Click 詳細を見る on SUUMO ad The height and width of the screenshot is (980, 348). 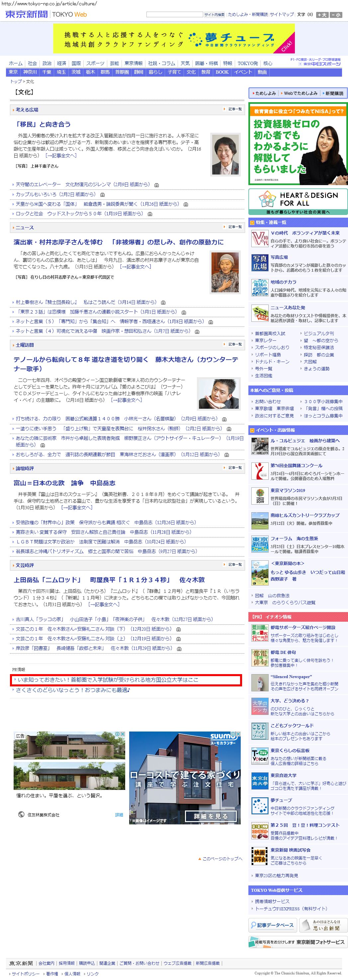[211, 816]
